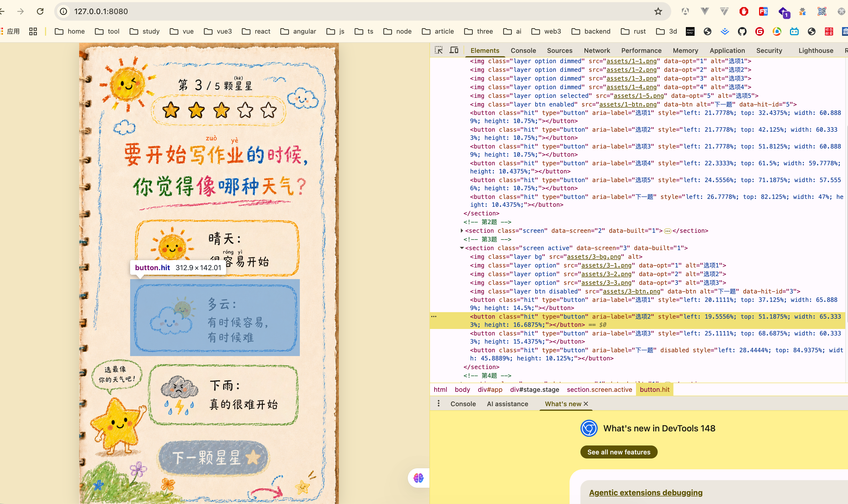Viewport: 848px width, 504px height.
Task: Switch to AI assistance drawer tab
Action: coord(507,404)
